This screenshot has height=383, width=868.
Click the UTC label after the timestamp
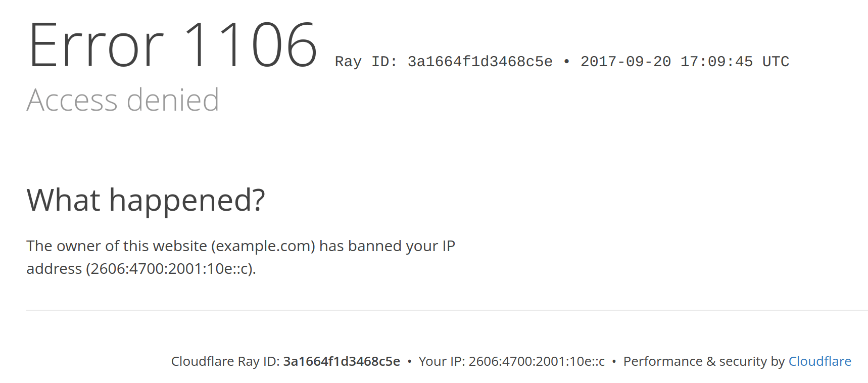click(776, 62)
